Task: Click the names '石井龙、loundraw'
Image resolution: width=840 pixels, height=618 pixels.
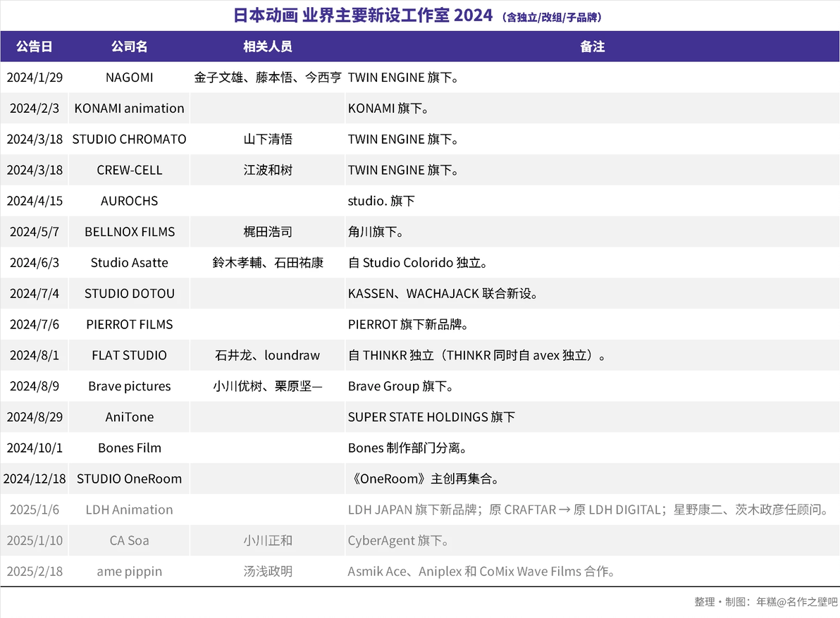Action: pyautogui.click(x=267, y=356)
